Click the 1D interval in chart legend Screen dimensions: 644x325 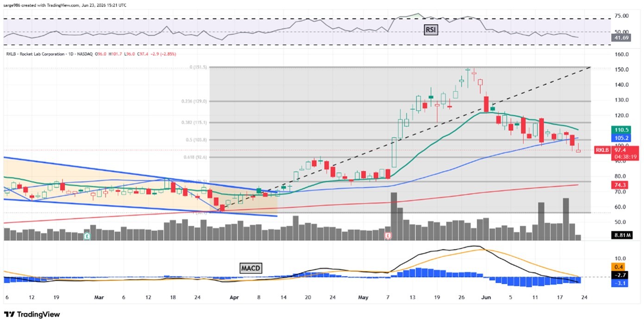click(71, 54)
